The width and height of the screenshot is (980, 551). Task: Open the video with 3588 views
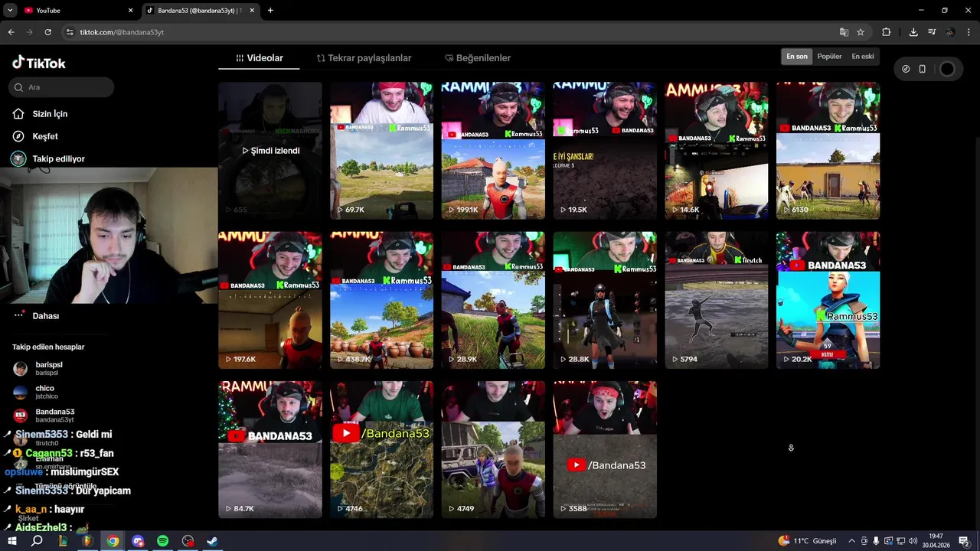click(x=605, y=449)
